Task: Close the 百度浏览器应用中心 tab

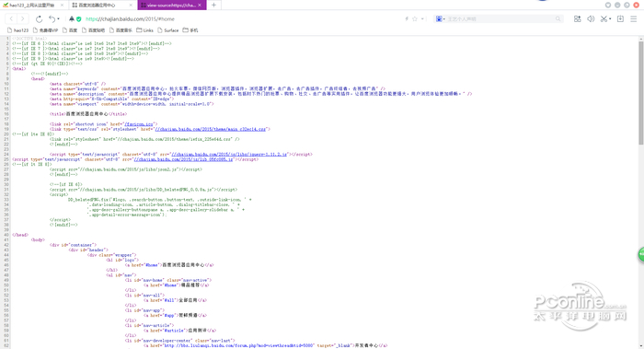Action: pos(131,6)
